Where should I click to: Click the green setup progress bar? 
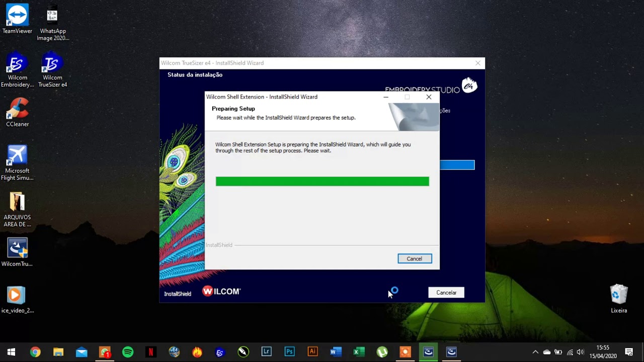(x=323, y=182)
